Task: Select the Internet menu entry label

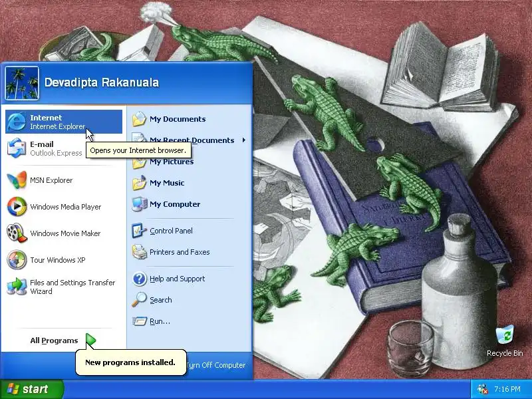Action: point(46,118)
